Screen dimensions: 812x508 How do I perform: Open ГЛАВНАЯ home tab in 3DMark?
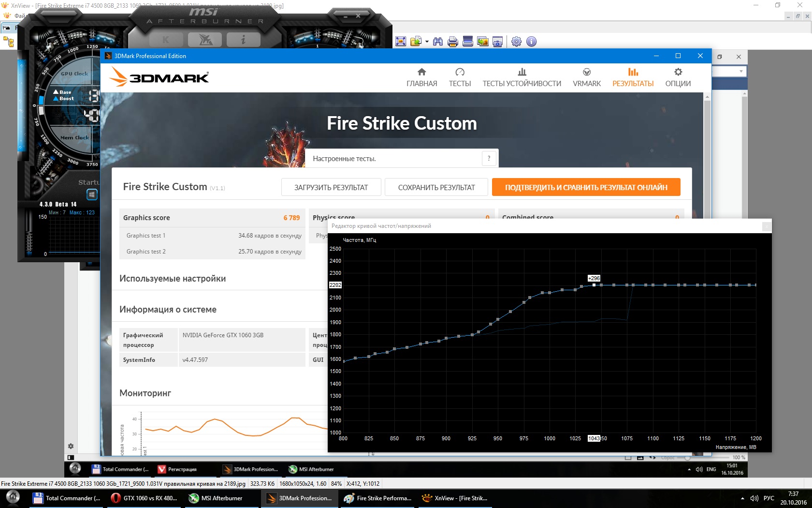421,77
